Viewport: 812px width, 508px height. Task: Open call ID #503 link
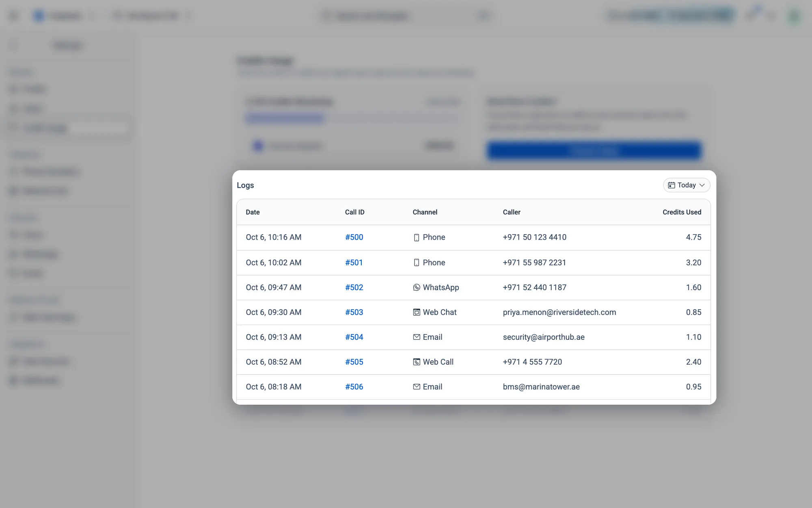click(354, 312)
